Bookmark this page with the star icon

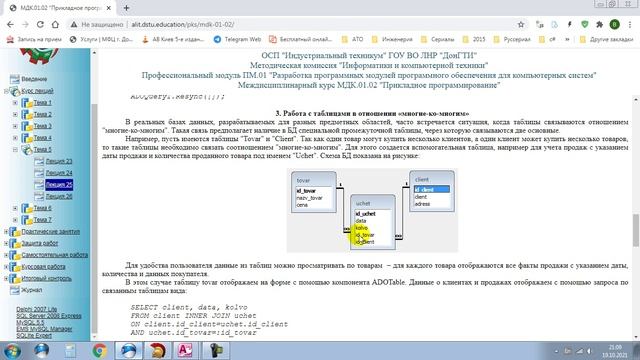521,24
